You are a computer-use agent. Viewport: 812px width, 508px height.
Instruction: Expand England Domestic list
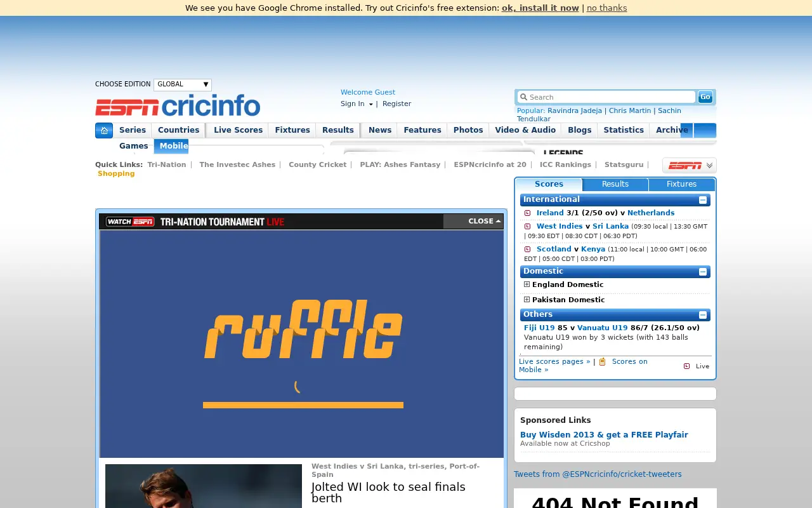click(x=527, y=284)
